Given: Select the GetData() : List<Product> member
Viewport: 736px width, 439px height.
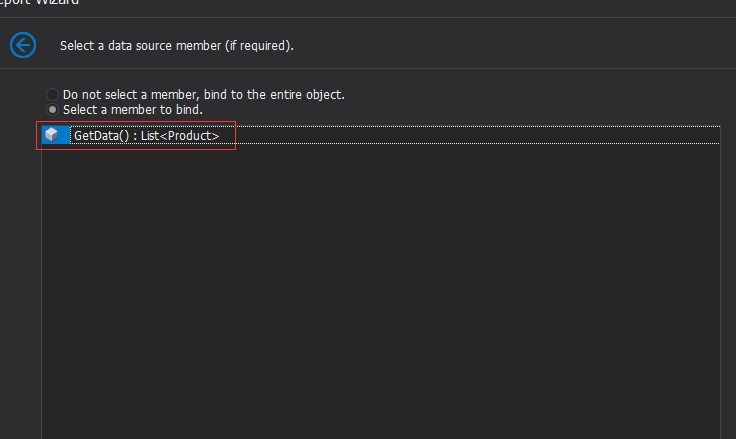Looking at the screenshot, I should point(146,135).
